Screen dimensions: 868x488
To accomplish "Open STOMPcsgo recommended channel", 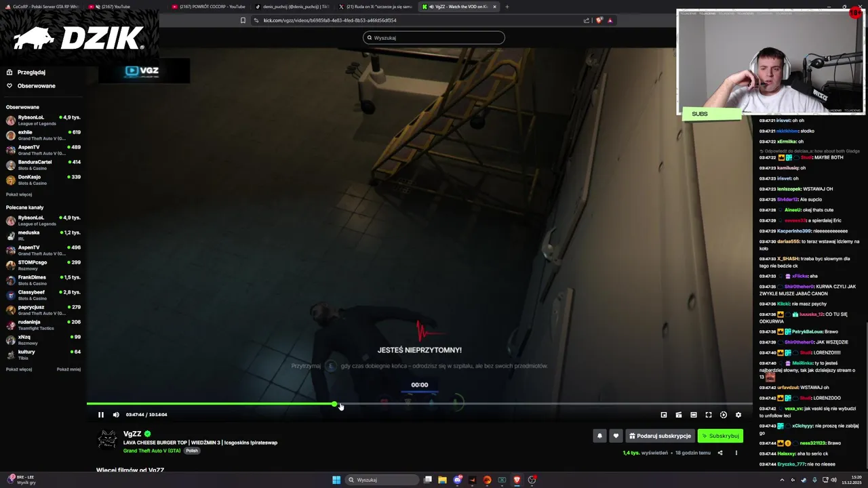I will (43, 266).
